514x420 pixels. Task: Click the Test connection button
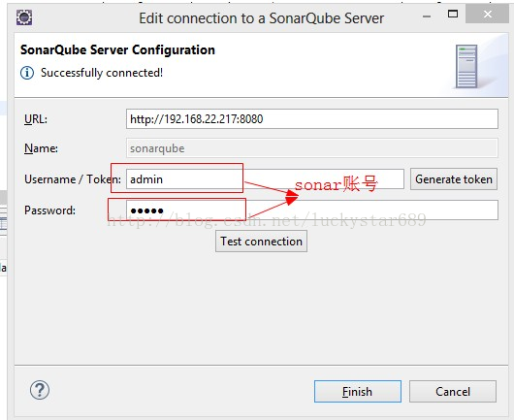pos(261,242)
